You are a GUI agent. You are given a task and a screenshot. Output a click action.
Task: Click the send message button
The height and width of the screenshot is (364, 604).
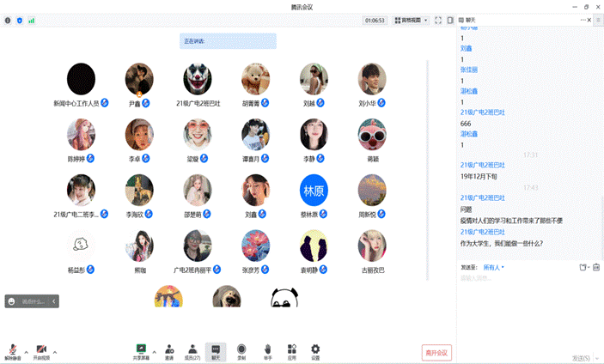click(x=581, y=358)
